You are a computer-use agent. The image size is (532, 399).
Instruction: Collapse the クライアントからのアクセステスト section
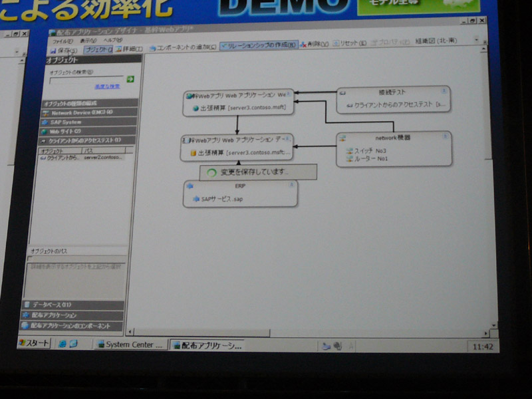coord(88,140)
